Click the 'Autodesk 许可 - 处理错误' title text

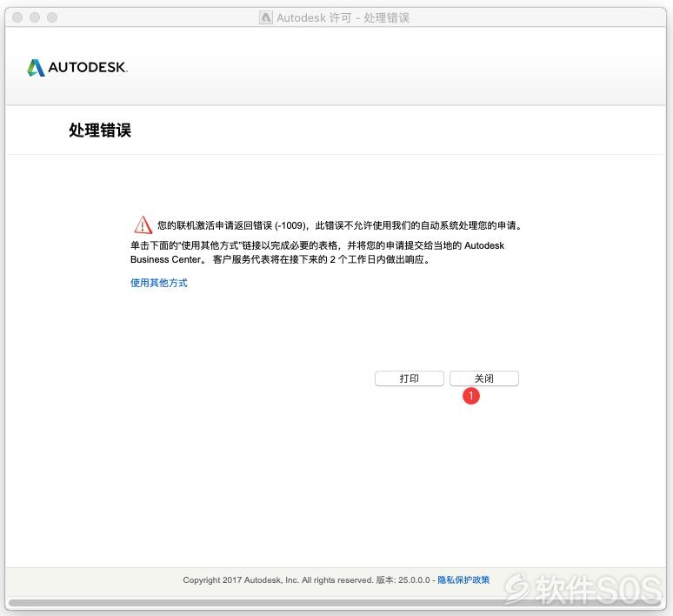(x=343, y=17)
